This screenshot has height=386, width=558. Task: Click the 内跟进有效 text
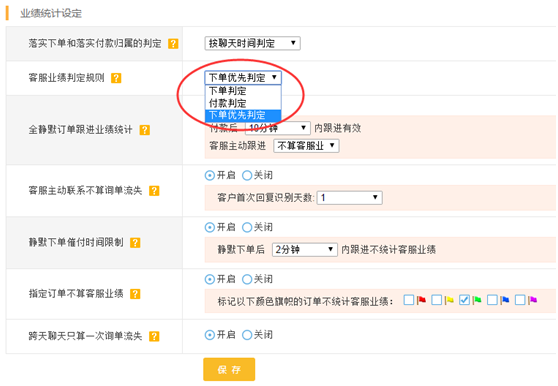(x=337, y=128)
